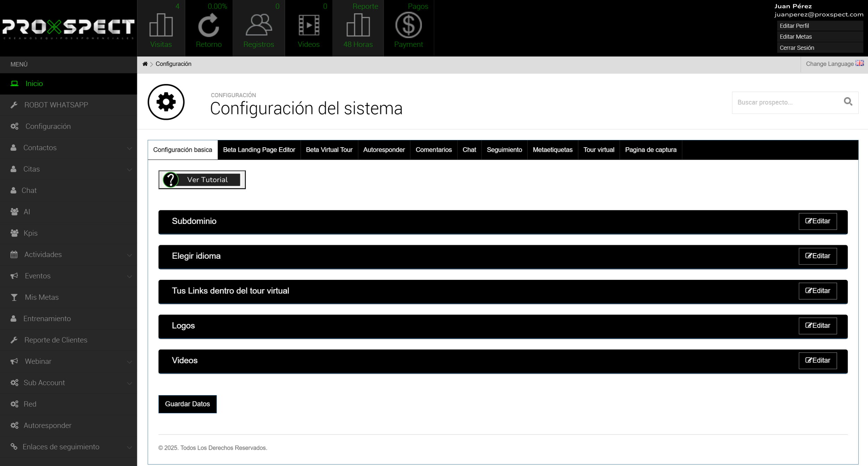Screen dimensions: 868x466
Task: Click the Registros users icon
Action: (x=259, y=25)
